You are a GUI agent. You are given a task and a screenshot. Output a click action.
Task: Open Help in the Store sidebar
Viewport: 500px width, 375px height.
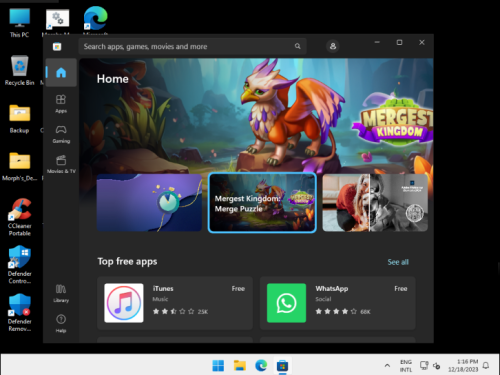click(x=61, y=323)
